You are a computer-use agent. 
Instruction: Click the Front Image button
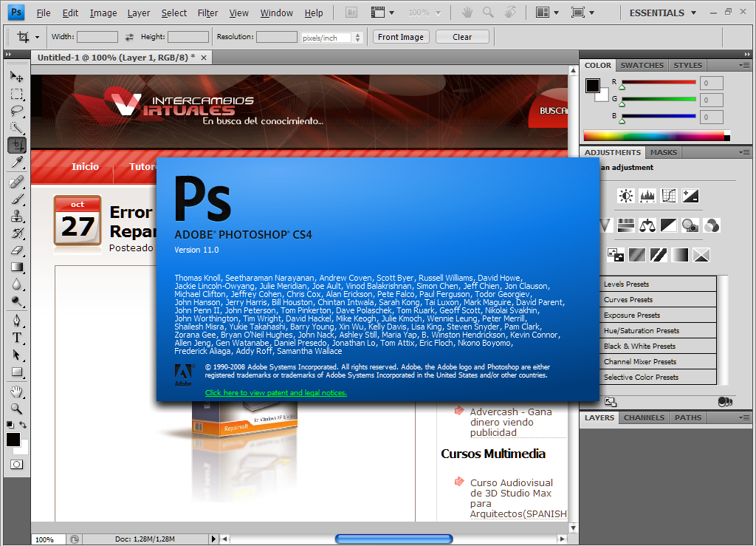[401, 37]
